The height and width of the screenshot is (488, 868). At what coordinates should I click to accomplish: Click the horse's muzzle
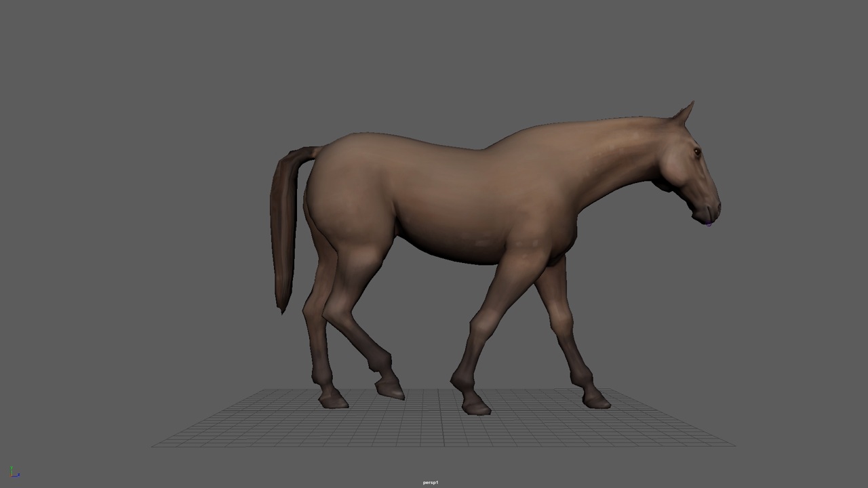[707, 213]
